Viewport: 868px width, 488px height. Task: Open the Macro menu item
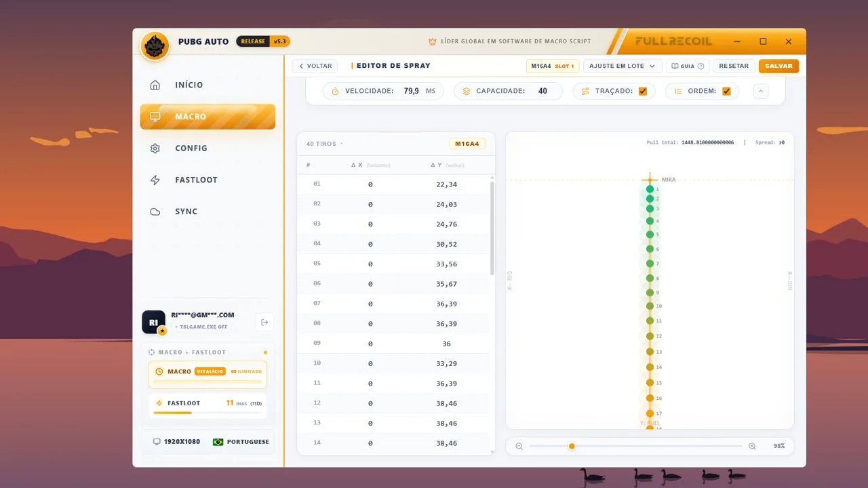point(208,117)
